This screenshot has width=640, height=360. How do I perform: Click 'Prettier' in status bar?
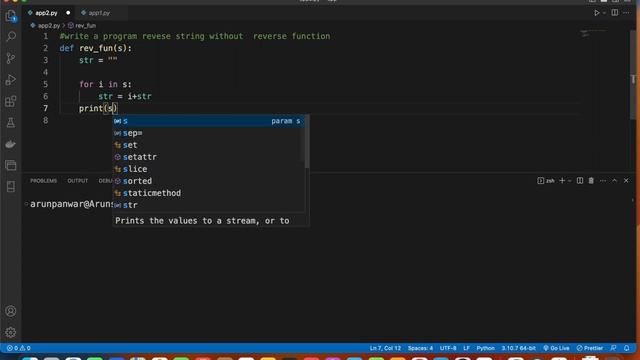click(x=590, y=348)
